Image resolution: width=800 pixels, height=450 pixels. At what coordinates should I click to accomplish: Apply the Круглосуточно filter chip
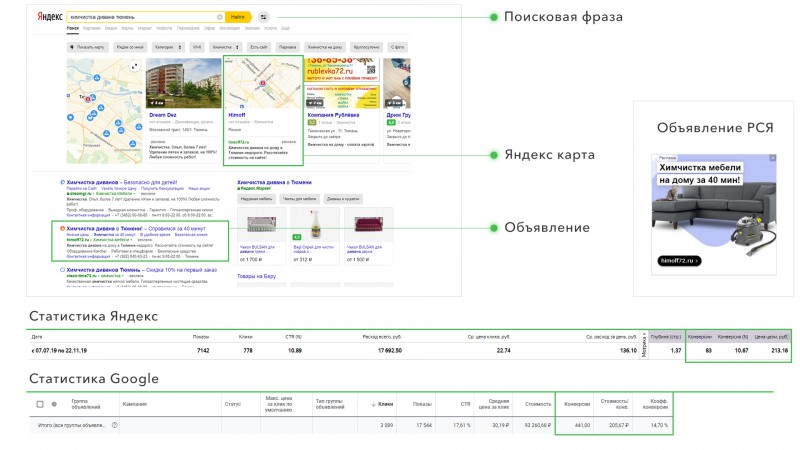[x=366, y=47]
